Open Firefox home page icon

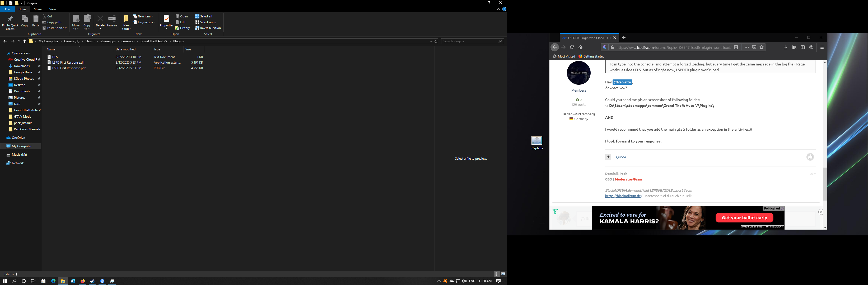(x=580, y=47)
